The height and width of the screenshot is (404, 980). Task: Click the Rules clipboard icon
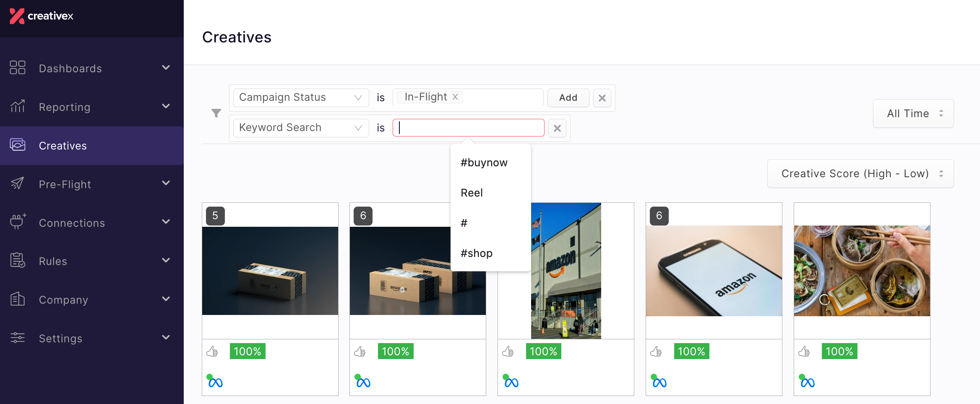coord(18,260)
